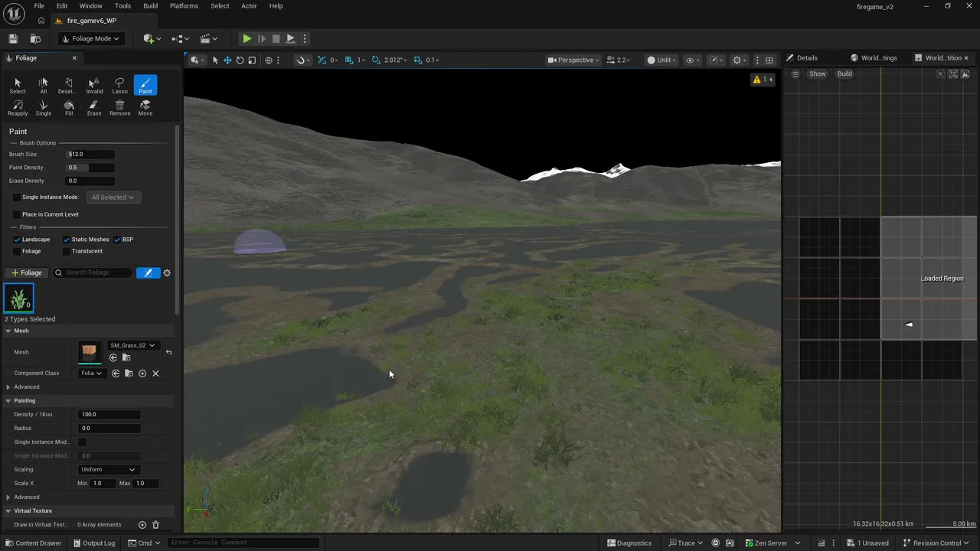Open the Revision Control dropdown

pyautogui.click(x=937, y=543)
